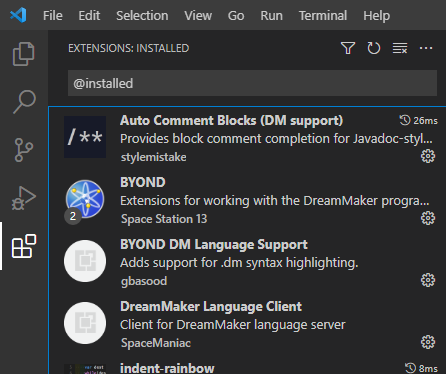
Task: Select the BYOND extension title
Action: coord(143,183)
